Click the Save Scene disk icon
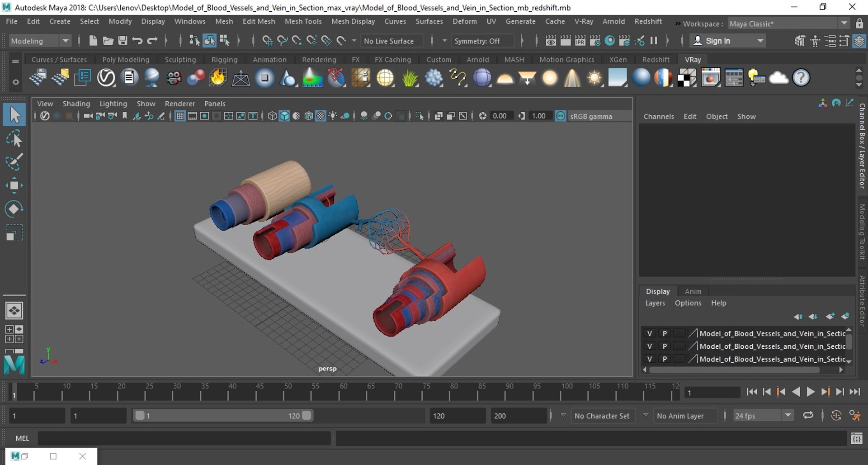The width and height of the screenshot is (868, 465). point(123,41)
